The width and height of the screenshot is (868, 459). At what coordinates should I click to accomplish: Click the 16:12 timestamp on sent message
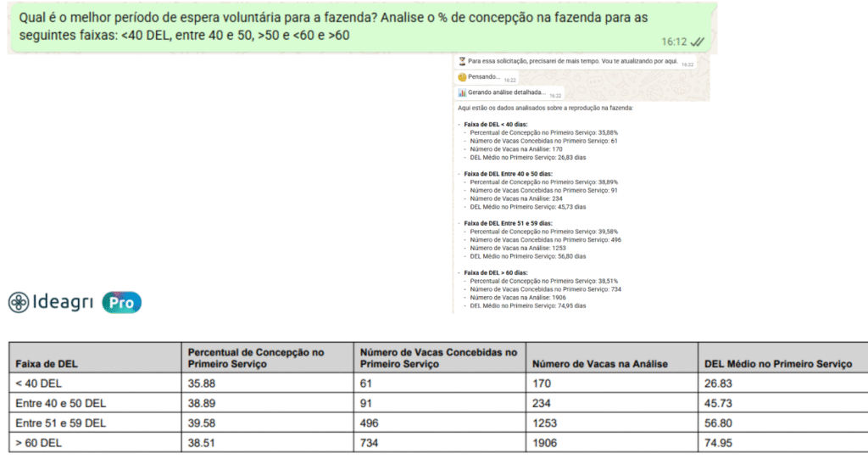tap(674, 41)
